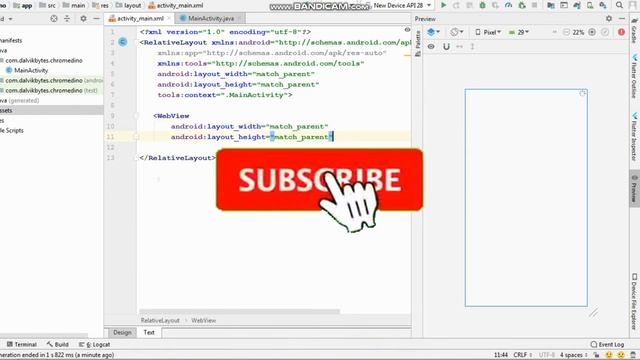This screenshot has width=640, height=360.
Task: Close the activity_main.xml tab
Action: [x=169, y=18]
